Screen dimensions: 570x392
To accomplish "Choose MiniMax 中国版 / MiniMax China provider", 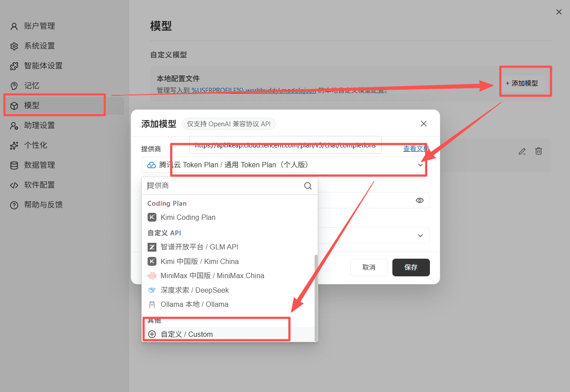I will 228,275.
